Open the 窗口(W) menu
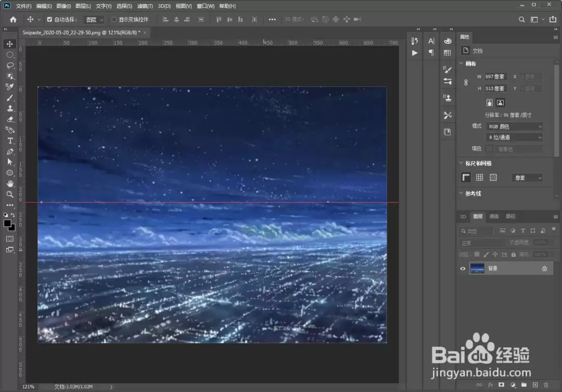562x392 pixels. click(206, 6)
